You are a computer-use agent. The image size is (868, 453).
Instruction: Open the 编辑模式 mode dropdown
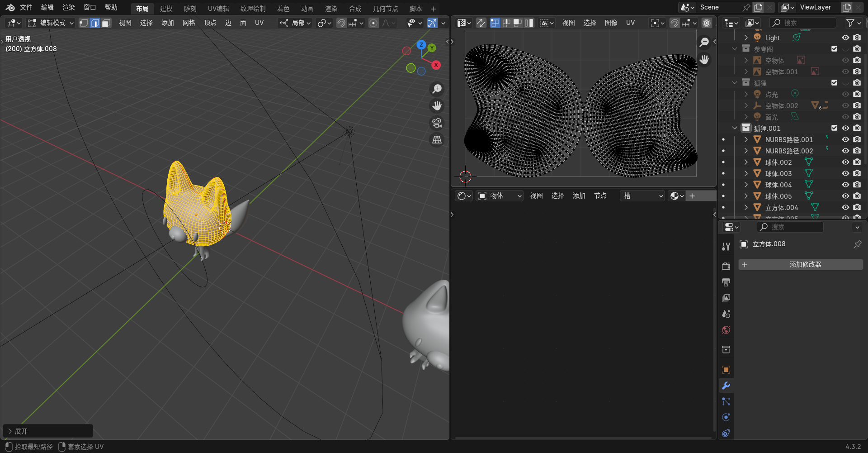point(51,23)
